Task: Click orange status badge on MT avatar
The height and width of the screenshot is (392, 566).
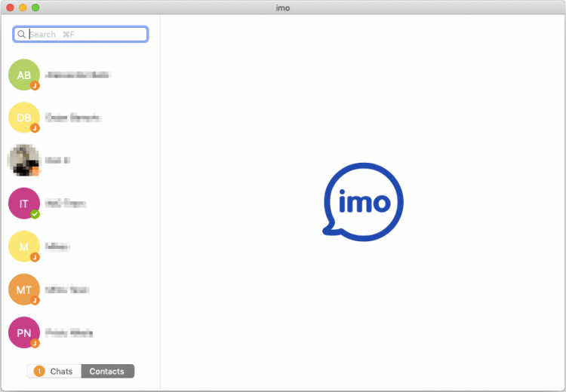Action: (35, 300)
